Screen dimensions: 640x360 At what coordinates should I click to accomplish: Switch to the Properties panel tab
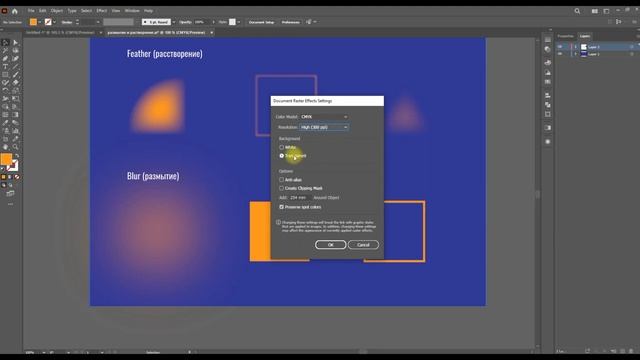coord(565,36)
